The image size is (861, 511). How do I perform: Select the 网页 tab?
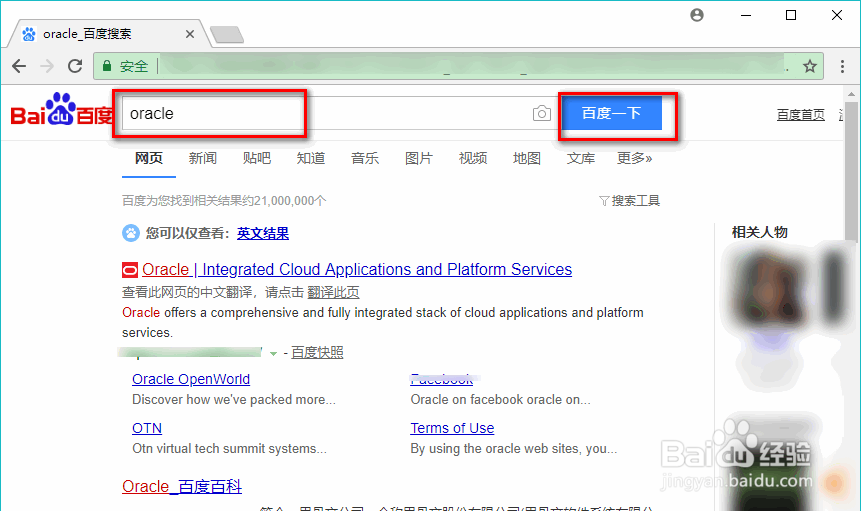(149, 158)
